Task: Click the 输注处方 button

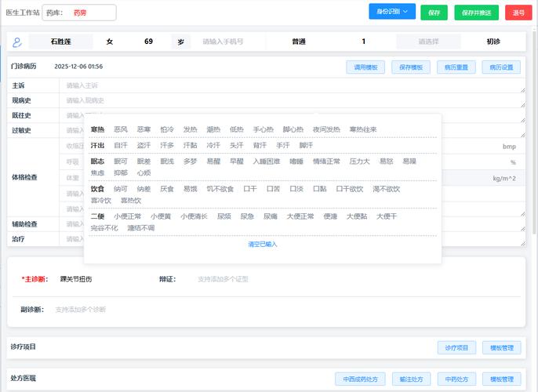Action: (411, 379)
